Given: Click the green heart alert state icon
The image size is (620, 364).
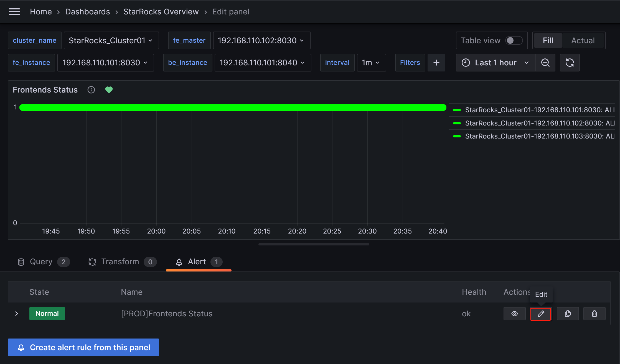Looking at the screenshot, I should click(109, 90).
